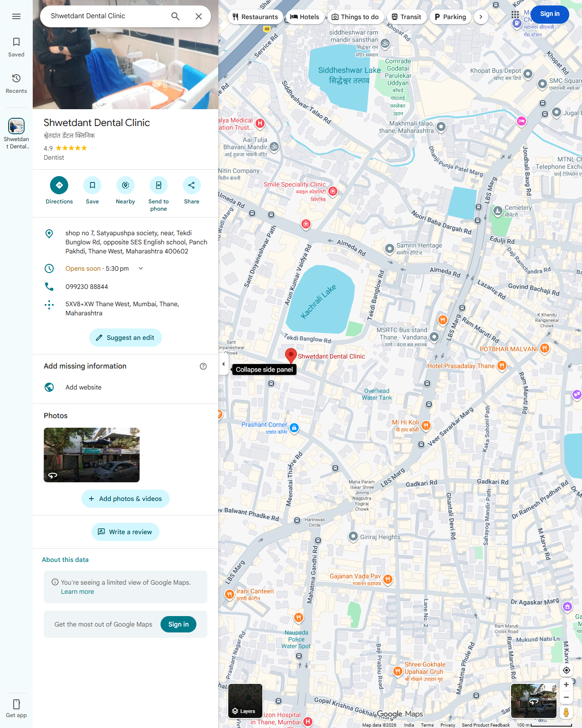Click Sign in button in side panel
Viewport: 582px width, 728px height.
click(x=178, y=624)
